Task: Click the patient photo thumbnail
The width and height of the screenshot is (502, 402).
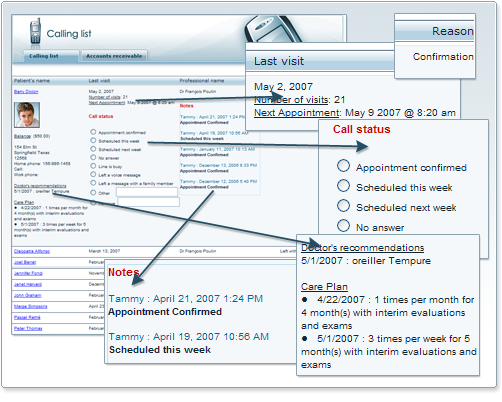Action: click(x=27, y=115)
